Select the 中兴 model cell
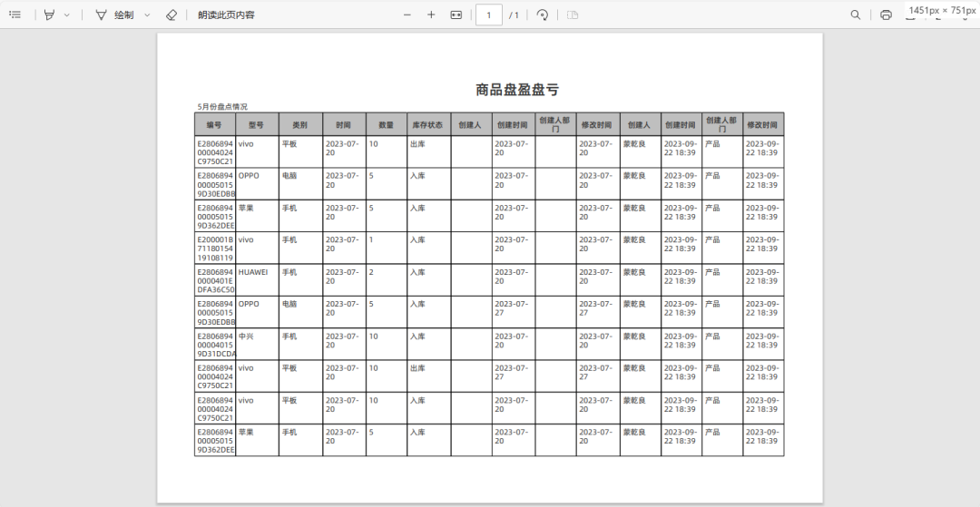980x507 pixels. [x=257, y=344]
